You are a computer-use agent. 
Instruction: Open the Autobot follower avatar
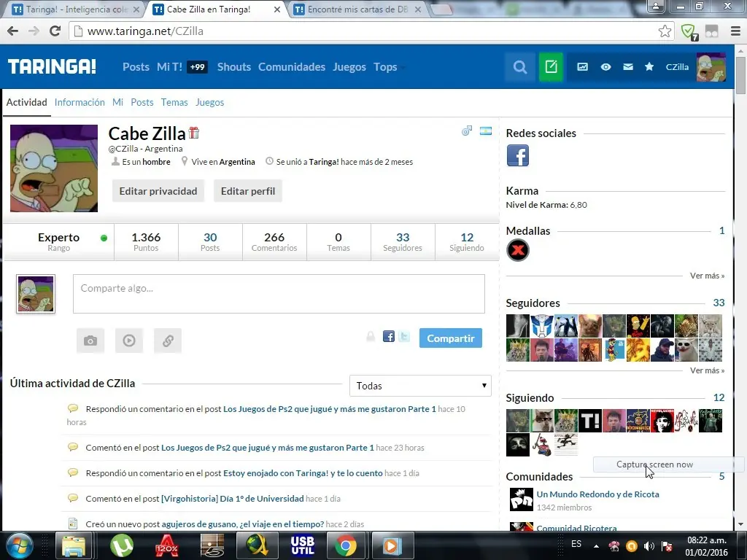click(x=542, y=326)
